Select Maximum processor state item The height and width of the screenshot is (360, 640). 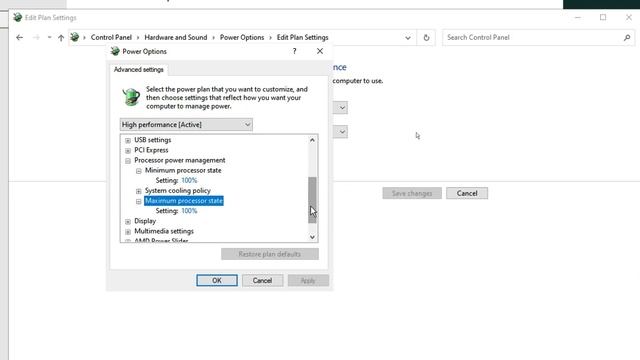(x=184, y=201)
